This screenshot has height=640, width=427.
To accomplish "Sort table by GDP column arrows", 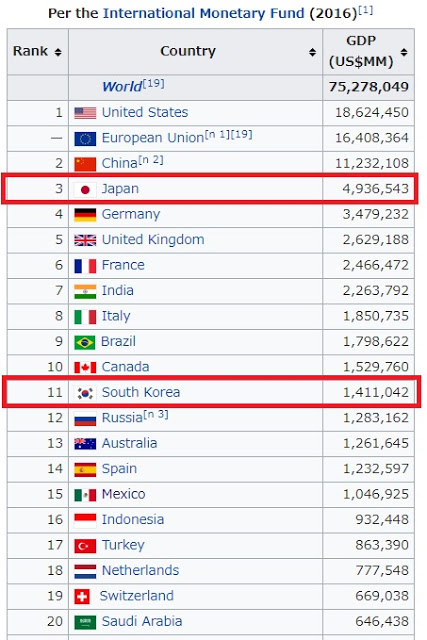I will tap(404, 52).
